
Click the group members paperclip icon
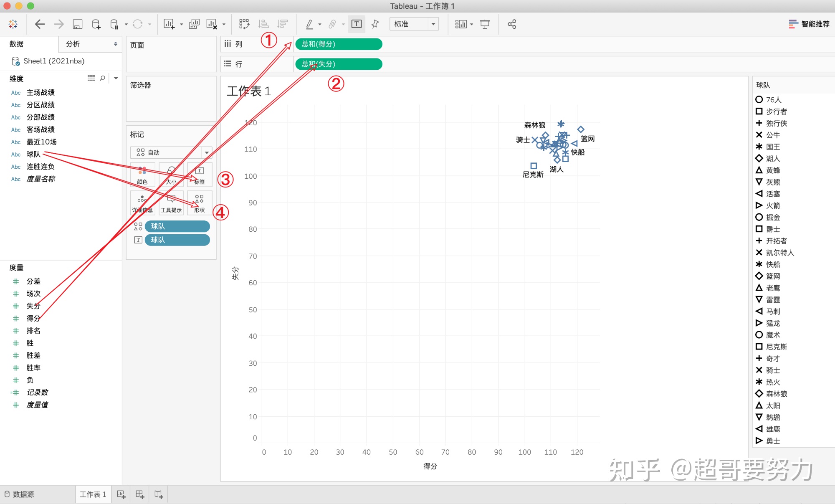(x=332, y=24)
